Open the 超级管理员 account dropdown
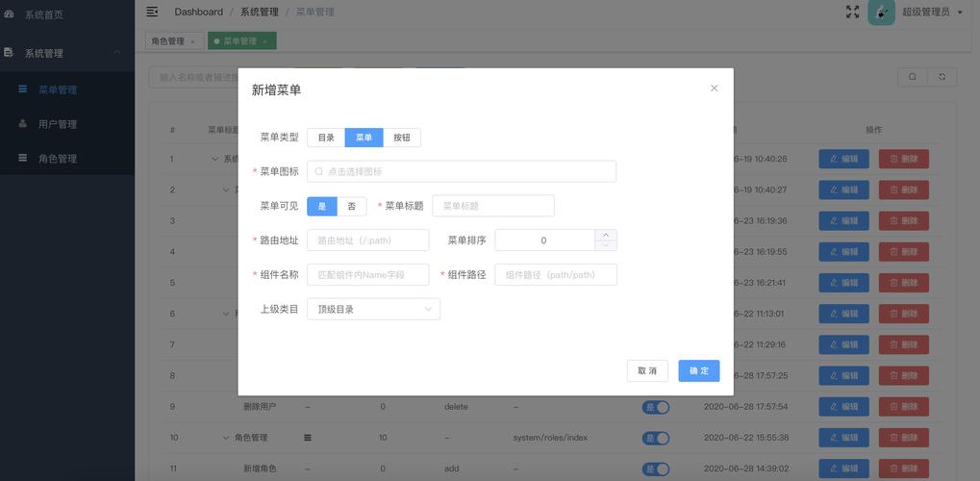Image resolution: width=980 pixels, height=481 pixels. pos(932,12)
